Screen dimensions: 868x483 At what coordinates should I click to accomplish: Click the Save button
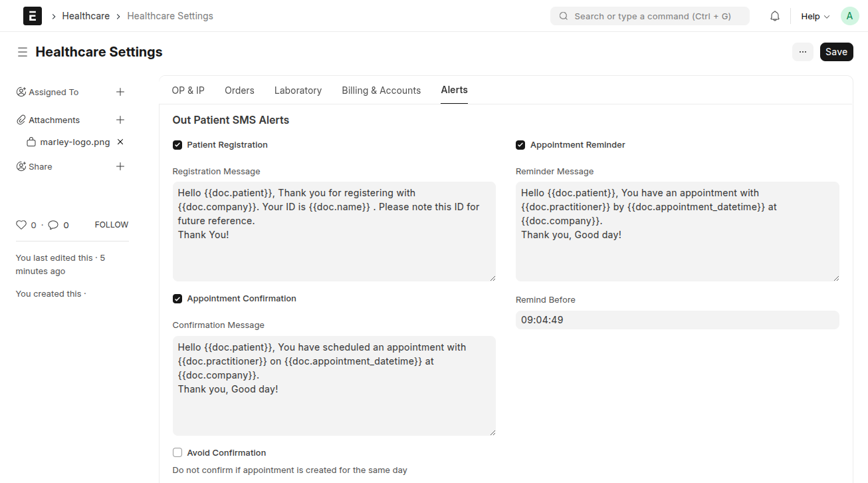click(837, 52)
